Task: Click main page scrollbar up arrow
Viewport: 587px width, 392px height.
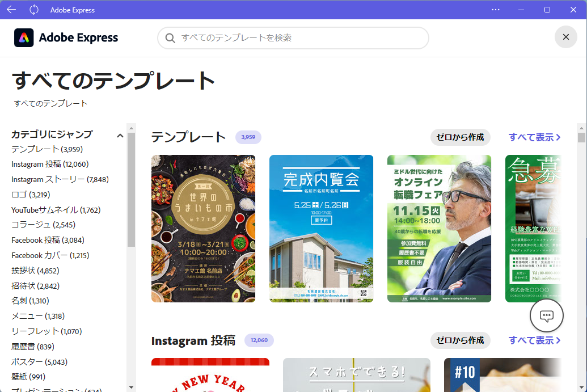Action: click(x=581, y=128)
